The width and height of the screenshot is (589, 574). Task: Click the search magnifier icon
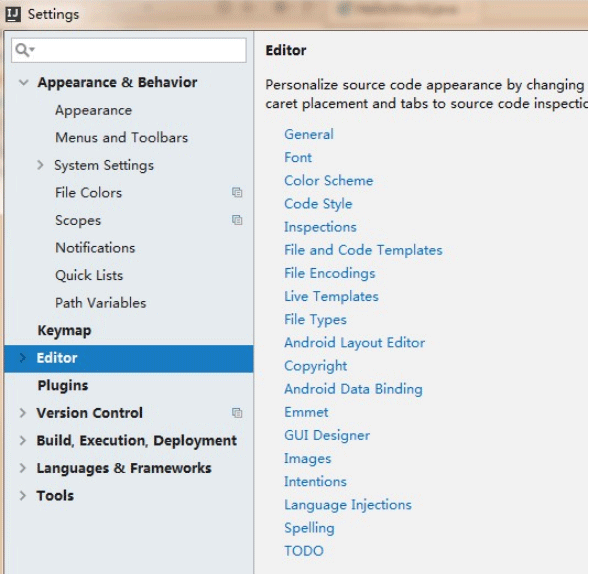point(23,50)
